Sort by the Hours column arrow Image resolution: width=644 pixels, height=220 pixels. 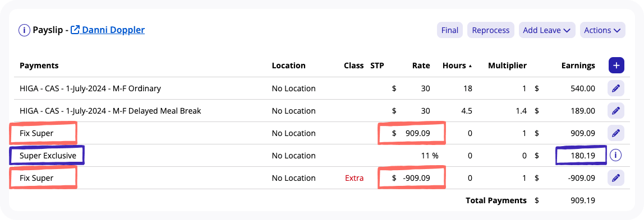(470, 66)
